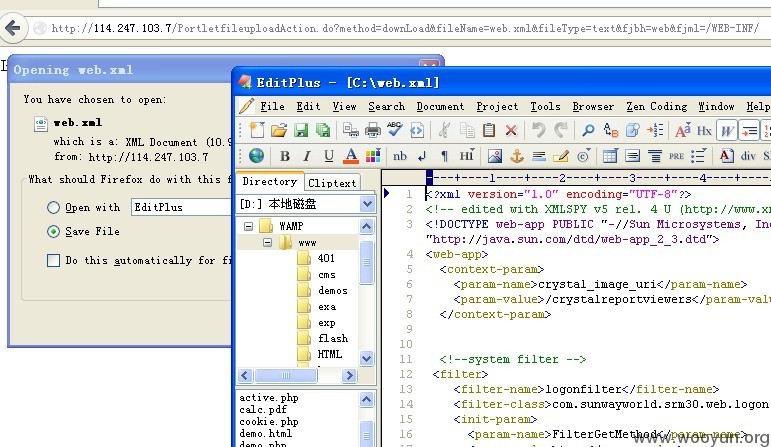771x447 pixels.
Task: Select the Open with radio button
Action: click(x=54, y=208)
